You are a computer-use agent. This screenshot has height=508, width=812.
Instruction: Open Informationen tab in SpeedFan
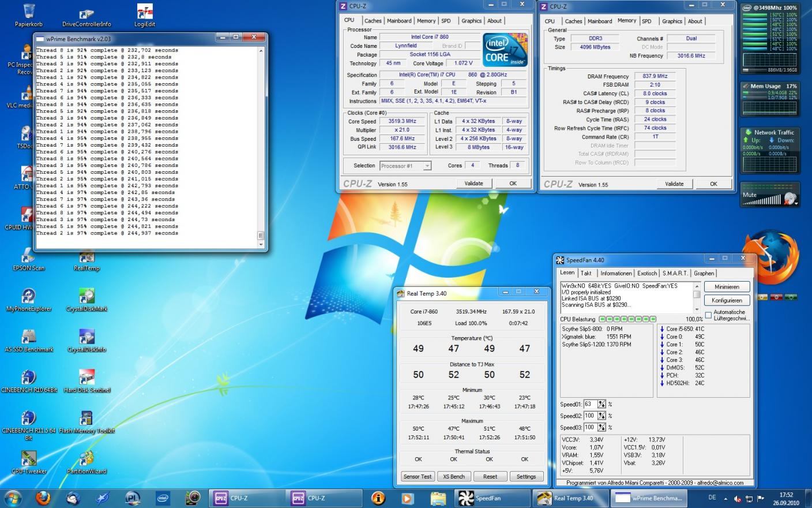(615, 273)
